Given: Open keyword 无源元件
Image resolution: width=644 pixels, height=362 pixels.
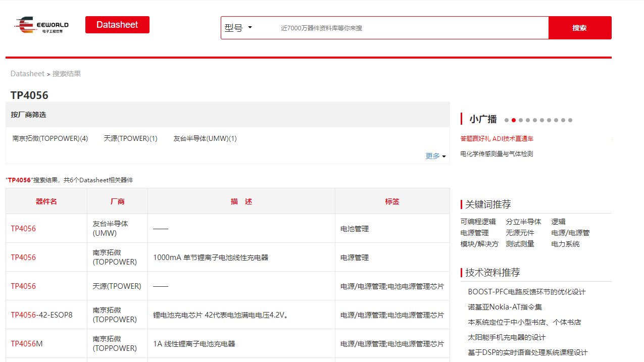Looking at the screenshot, I should tap(520, 233).
